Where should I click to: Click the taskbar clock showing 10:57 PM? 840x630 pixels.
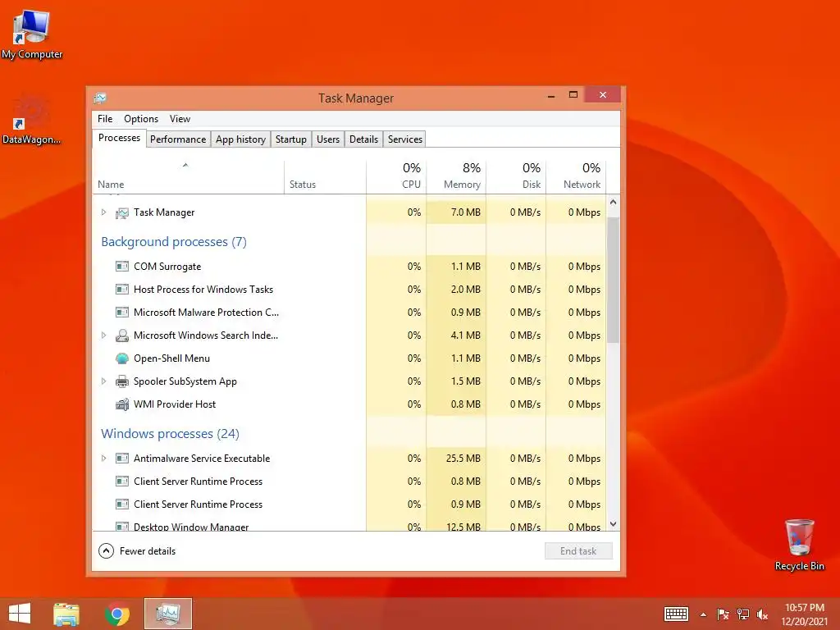805,614
